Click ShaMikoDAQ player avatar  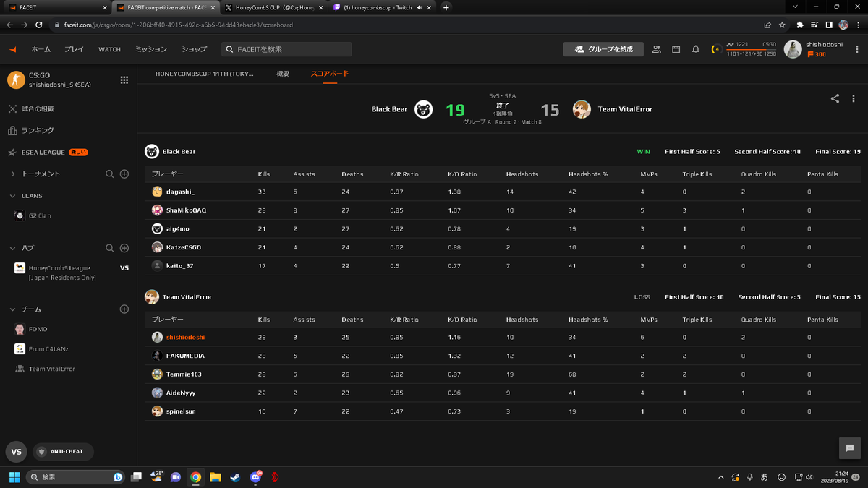157,210
